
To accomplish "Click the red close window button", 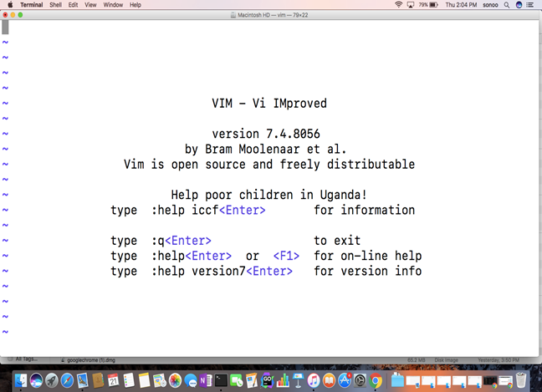I will coord(5,15).
